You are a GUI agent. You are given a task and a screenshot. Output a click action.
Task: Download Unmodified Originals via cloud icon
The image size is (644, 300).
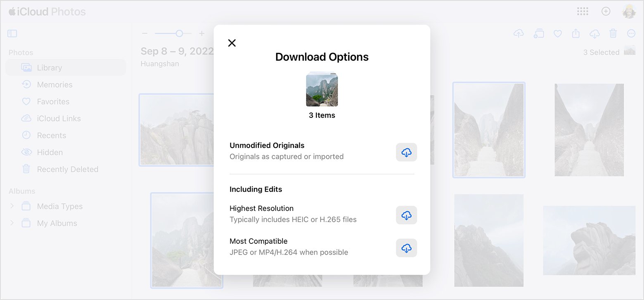(x=406, y=152)
